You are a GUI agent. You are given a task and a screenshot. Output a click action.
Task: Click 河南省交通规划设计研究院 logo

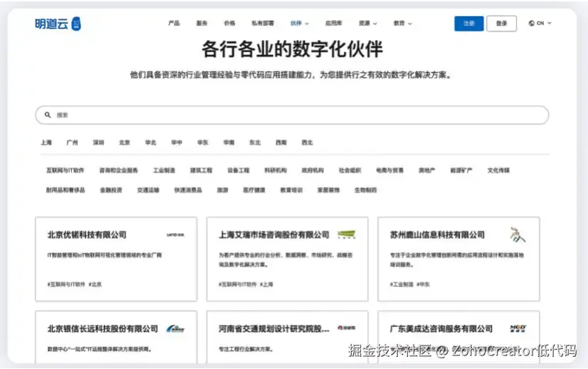pos(346,328)
